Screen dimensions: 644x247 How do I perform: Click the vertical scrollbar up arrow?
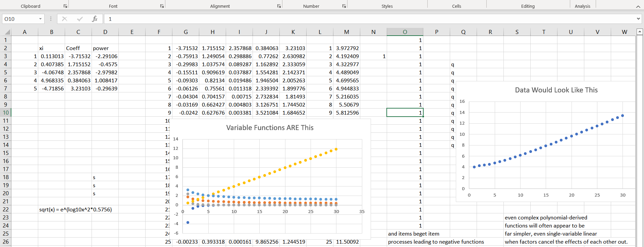(640, 32)
